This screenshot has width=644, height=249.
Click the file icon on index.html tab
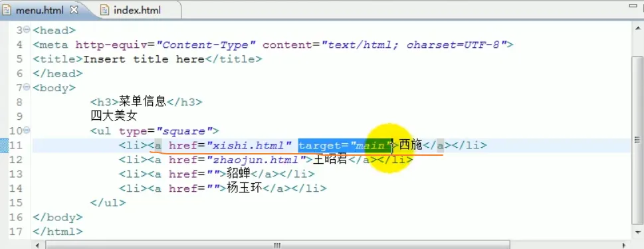[105, 10]
